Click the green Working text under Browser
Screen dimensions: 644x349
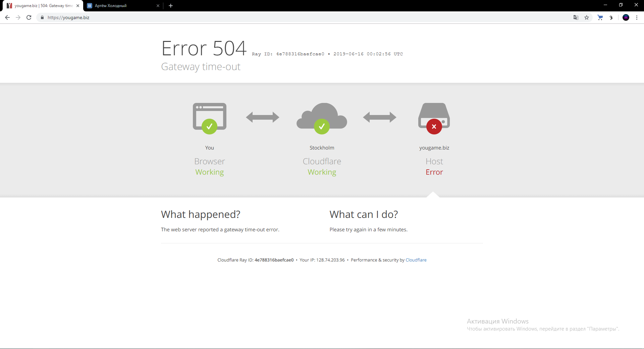point(210,172)
